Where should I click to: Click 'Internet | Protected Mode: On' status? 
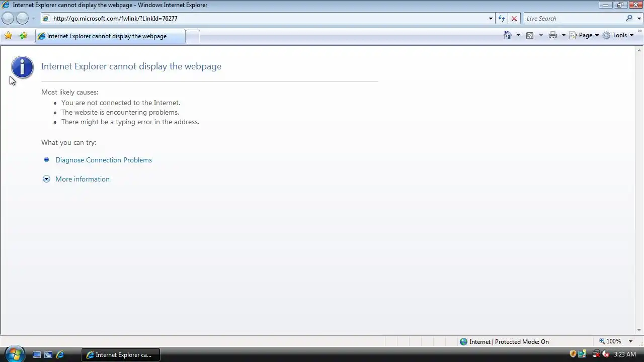click(509, 341)
